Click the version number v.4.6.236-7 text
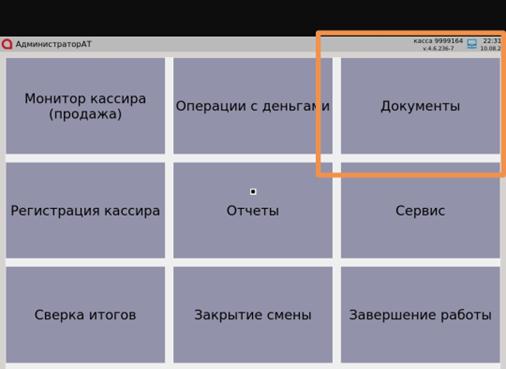The width and height of the screenshot is (506, 369). coord(438,48)
